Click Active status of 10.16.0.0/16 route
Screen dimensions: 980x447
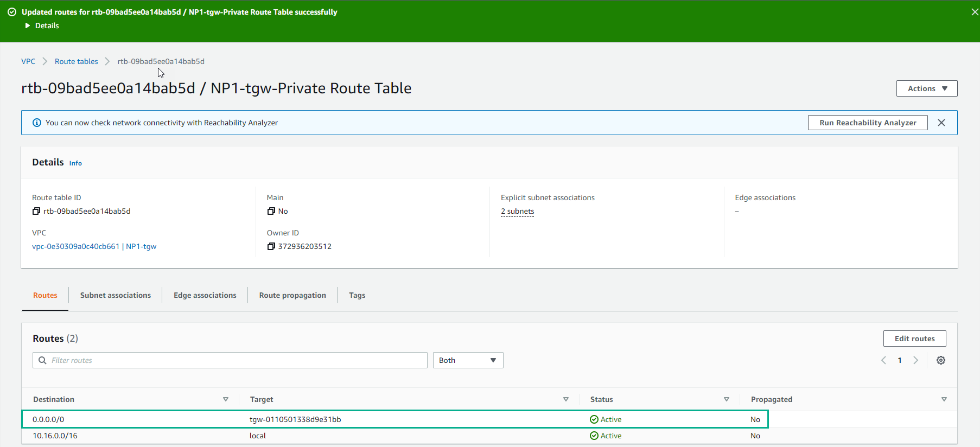tap(606, 436)
